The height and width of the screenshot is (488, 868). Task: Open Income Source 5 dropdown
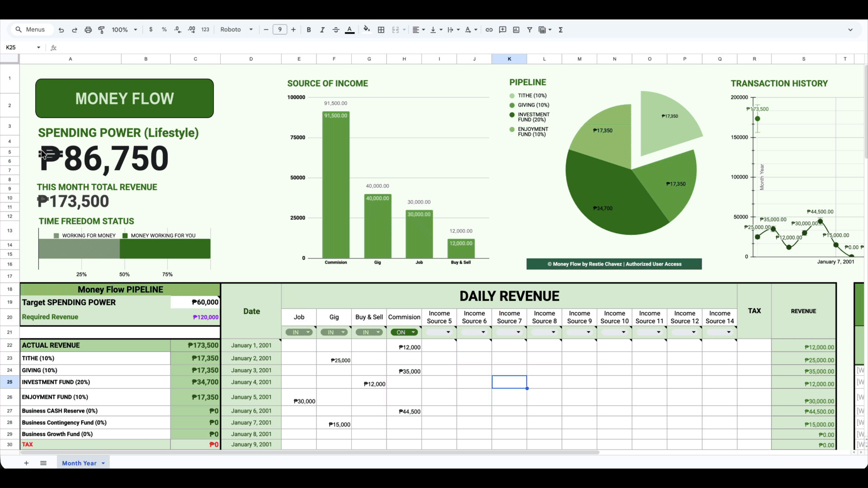tap(439, 332)
